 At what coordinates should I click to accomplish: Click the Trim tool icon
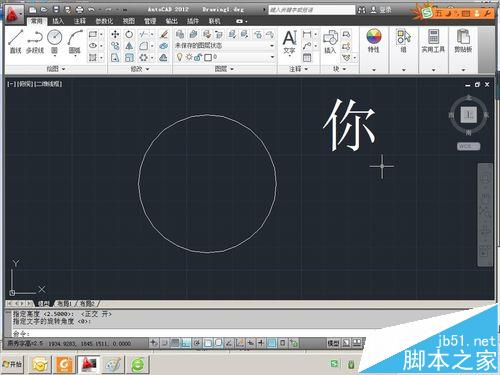click(x=144, y=34)
